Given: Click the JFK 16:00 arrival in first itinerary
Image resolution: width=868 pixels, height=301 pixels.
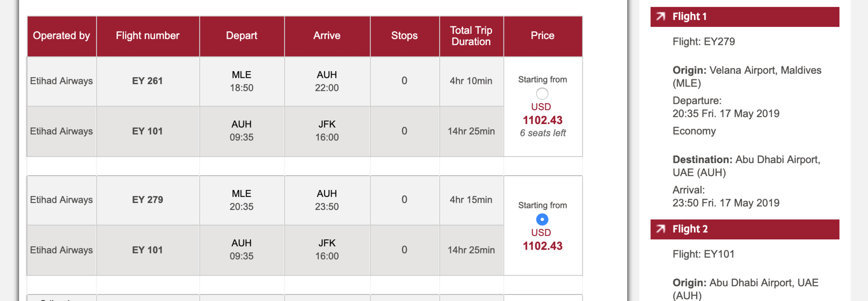Looking at the screenshot, I should pos(327,131).
